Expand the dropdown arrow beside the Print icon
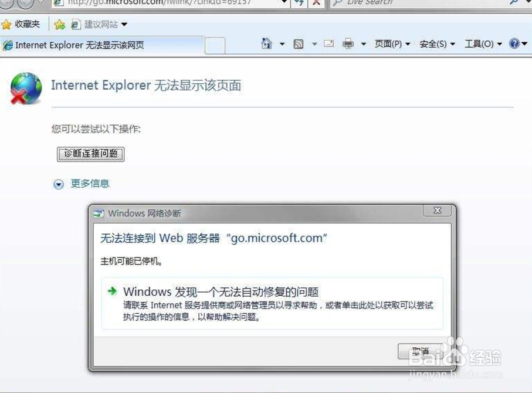Image resolution: width=532 pixels, height=393 pixels. (x=364, y=44)
